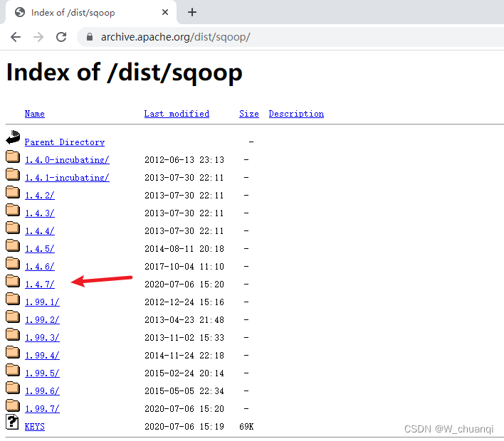Open the 1.99.1/ directory link
The width and height of the screenshot is (504, 441).
(42, 302)
